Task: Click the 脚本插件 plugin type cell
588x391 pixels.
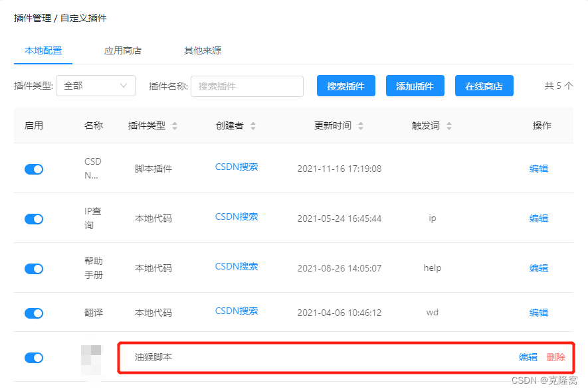Action: click(x=153, y=169)
